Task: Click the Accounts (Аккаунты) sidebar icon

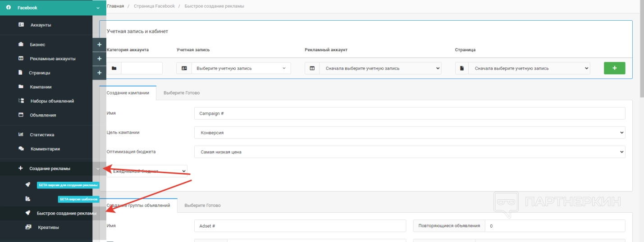Action: (21, 25)
